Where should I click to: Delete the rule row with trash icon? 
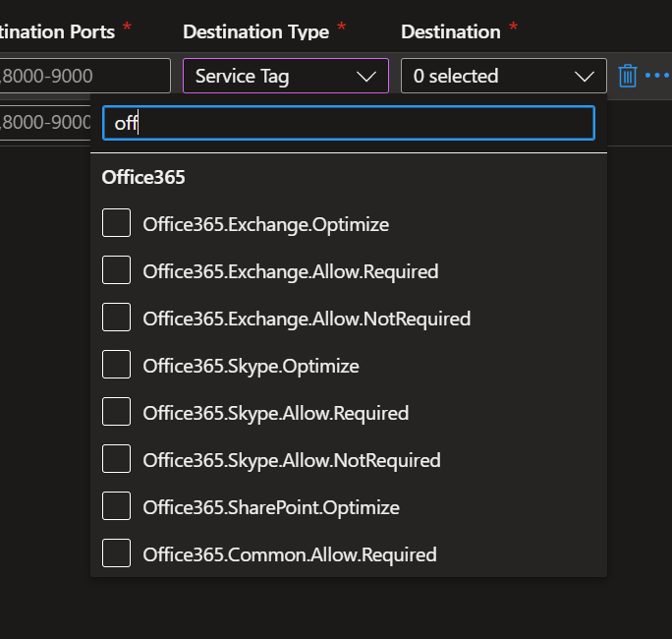[627, 76]
